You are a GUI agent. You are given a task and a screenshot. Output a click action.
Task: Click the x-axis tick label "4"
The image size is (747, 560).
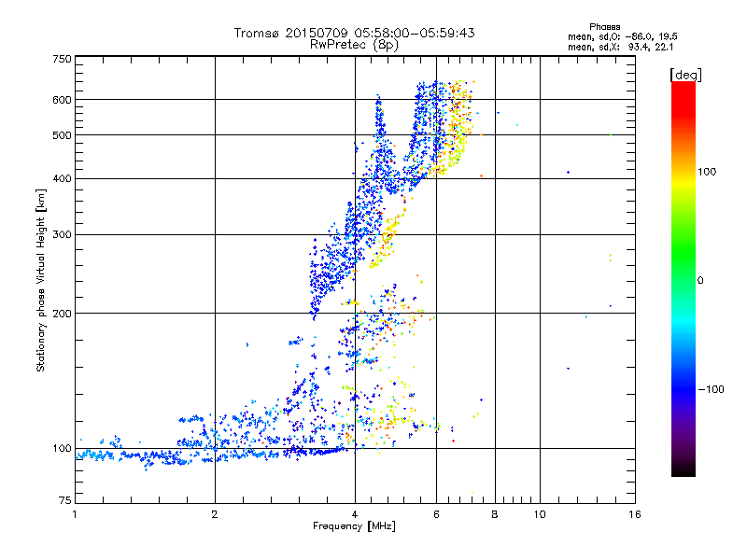[355, 514]
